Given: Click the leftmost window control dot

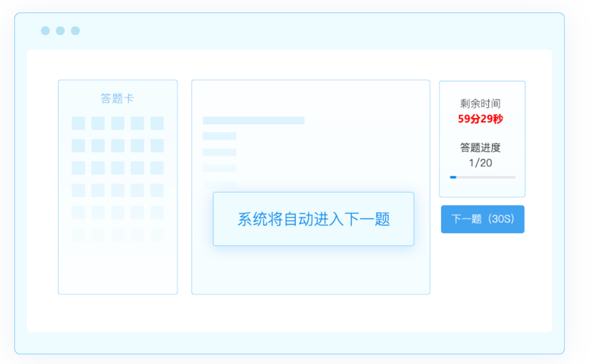Looking at the screenshot, I should pyautogui.click(x=45, y=31).
